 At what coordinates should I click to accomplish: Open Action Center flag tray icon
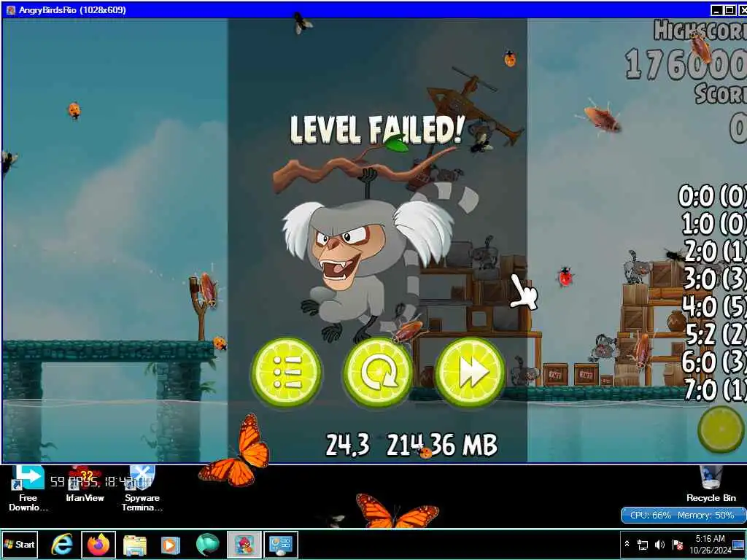click(678, 545)
